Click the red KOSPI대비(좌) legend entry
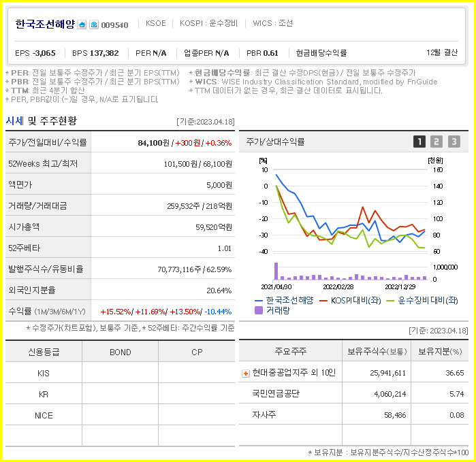 (350, 300)
